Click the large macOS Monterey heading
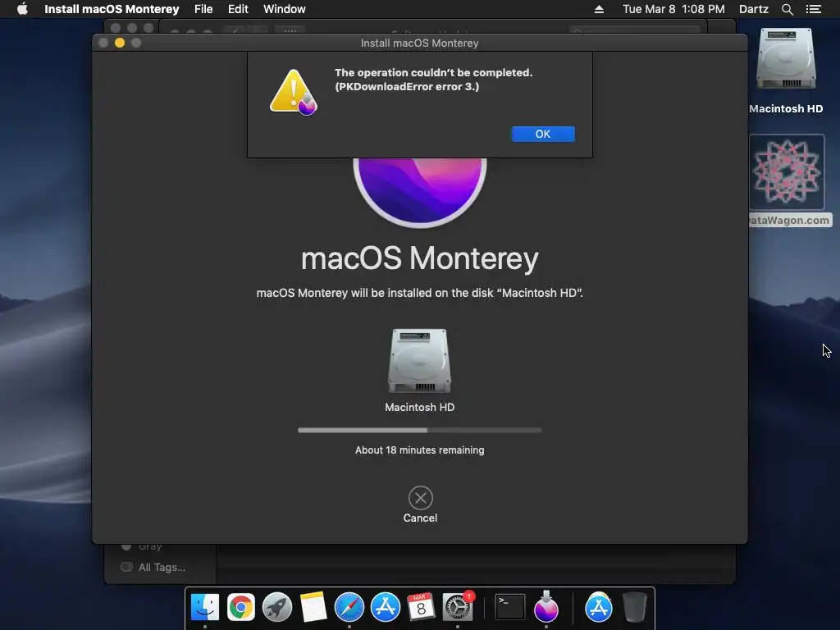This screenshot has height=630, width=840. pyautogui.click(x=419, y=258)
